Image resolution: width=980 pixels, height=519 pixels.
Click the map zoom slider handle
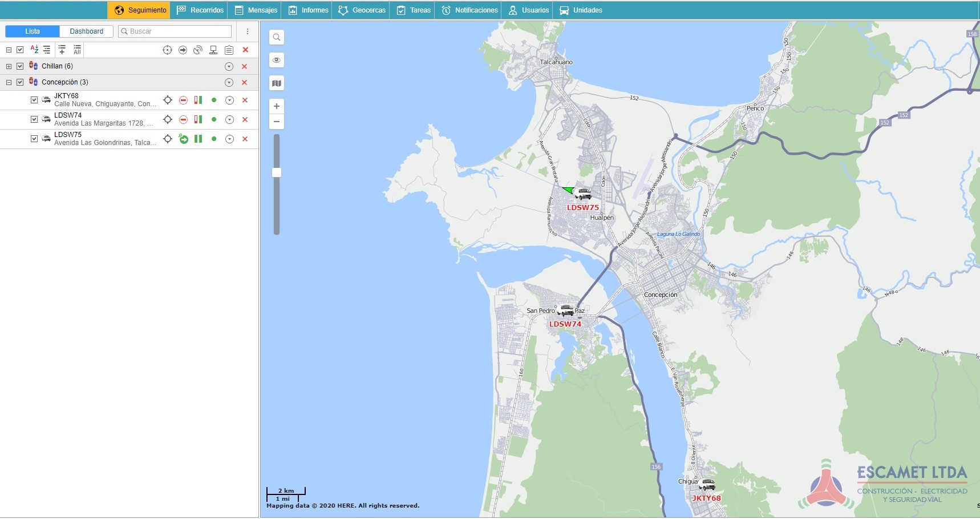tap(277, 172)
